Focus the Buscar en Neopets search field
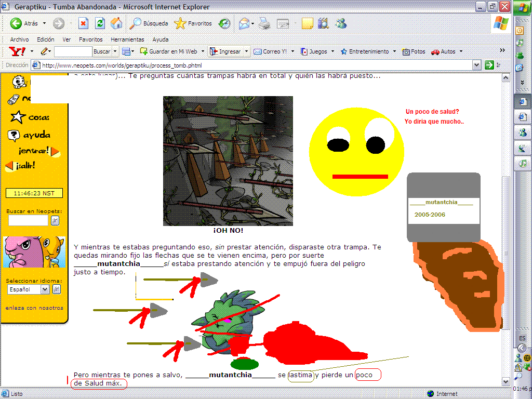 coord(28,221)
